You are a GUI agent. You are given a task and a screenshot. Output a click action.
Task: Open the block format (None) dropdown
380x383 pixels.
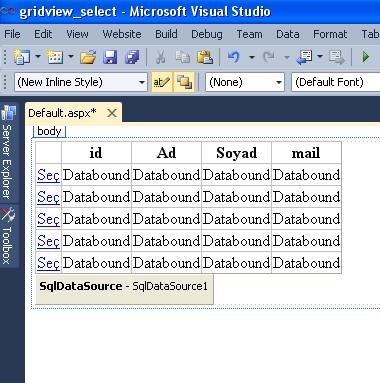pyautogui.click(x=245, y=82)
